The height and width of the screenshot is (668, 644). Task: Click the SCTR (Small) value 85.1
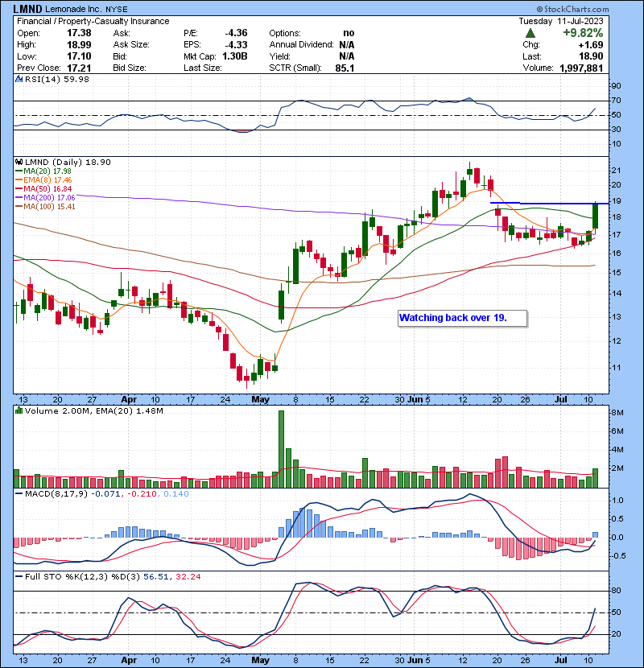[x=345, y=68]
